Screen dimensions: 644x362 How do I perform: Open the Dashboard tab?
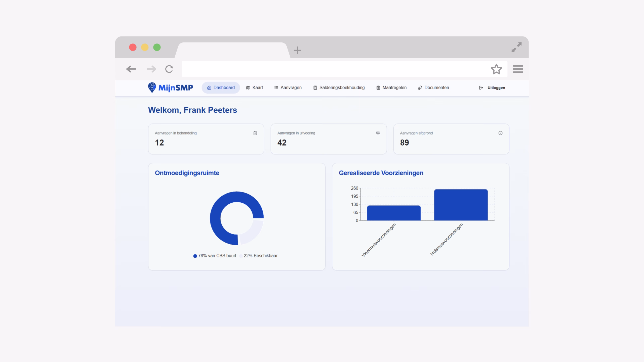click(x=221, y=87)
